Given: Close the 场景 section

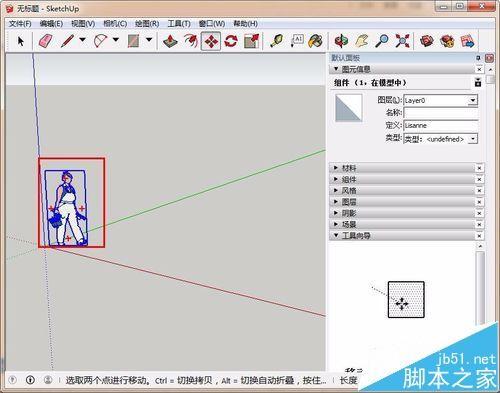Looking at the screenshot, I should tap(479, 225).
